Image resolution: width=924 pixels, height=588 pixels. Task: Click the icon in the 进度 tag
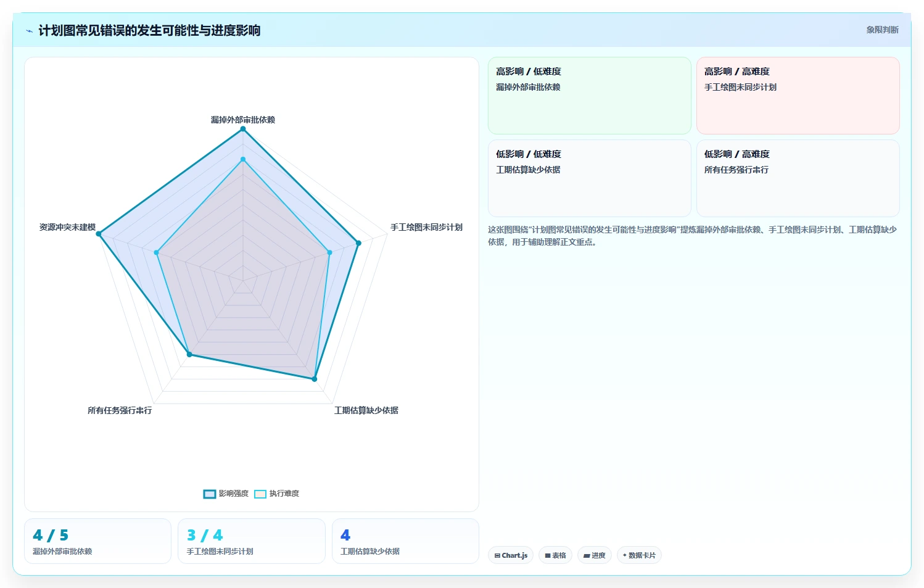[587, 555]
